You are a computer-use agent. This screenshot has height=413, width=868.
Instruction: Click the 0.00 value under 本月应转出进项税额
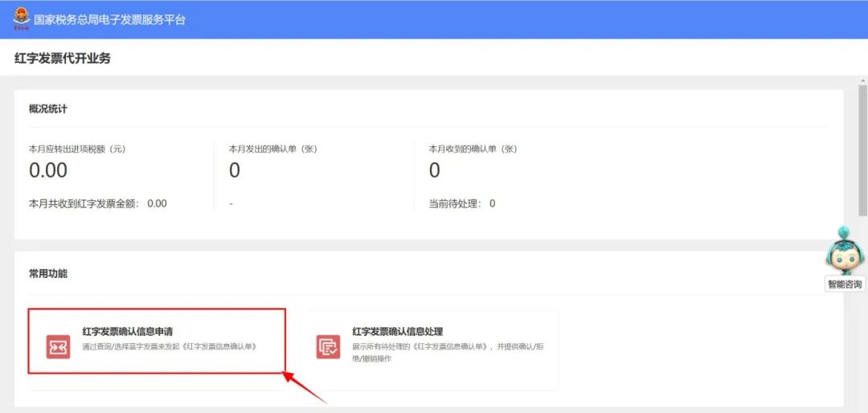point(48,170)
